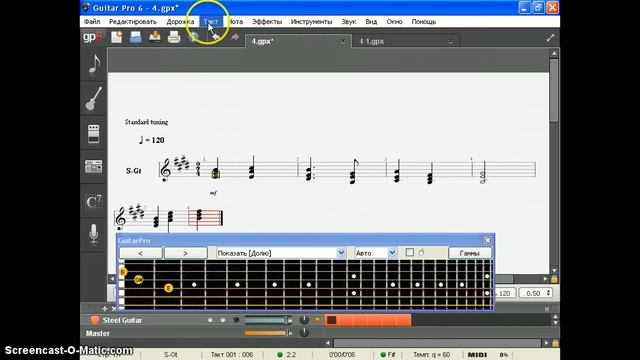Open the Помощь menu
This screenshot has width=640, height=360.
point(424,22)
